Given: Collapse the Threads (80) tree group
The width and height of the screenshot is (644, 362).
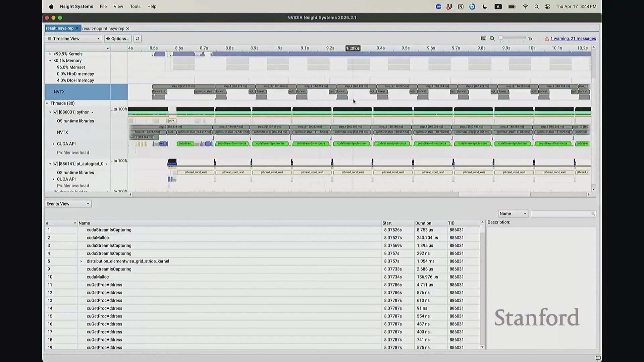Looking at the screenshot, I should [47, 103].
